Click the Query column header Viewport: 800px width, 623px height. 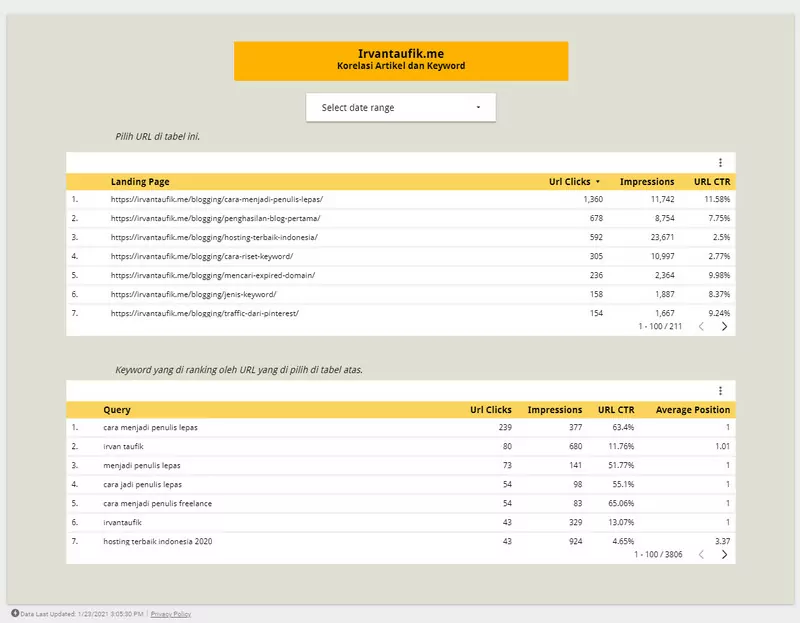point(117,410)
